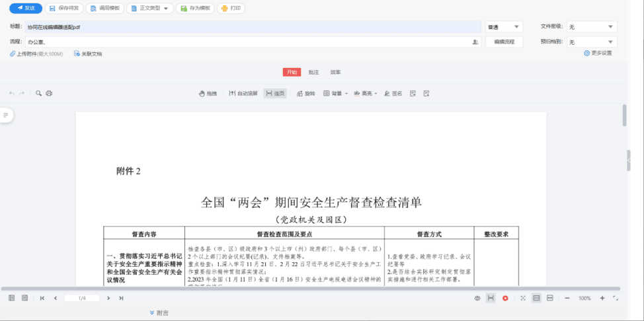Open the 预归档到 dropdown
Image resolution: width=644 pixels, height=321 pixels.
point(592,42)
